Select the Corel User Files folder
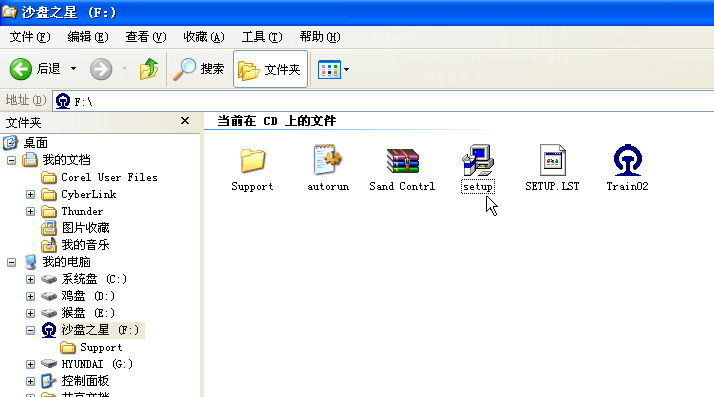The height and width of the screenshot is (397, 714). point(109,177)
